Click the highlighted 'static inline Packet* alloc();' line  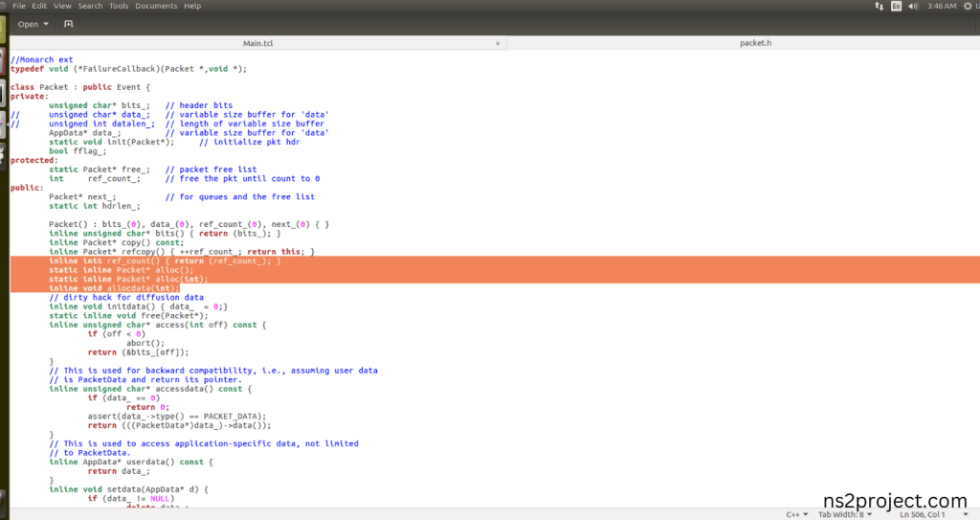point(122,270)
